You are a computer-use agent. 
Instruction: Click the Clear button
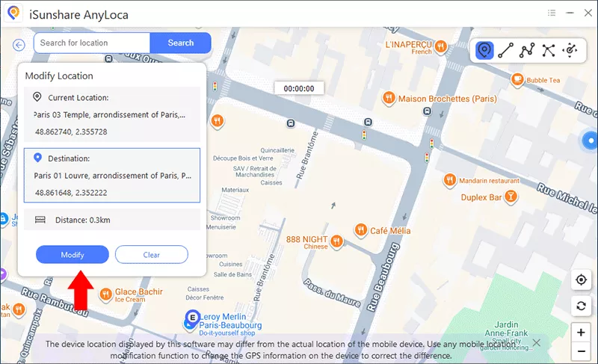pos(152,255)
